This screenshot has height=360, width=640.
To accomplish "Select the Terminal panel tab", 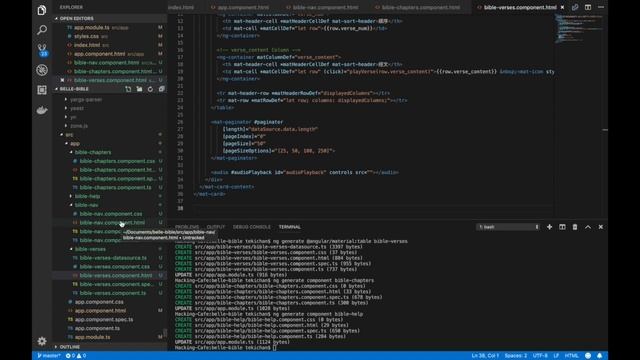I will [290, 227].
